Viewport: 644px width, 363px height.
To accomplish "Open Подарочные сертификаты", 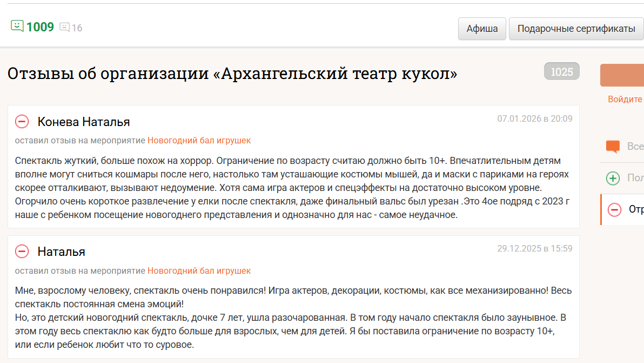I will point(576,29).
